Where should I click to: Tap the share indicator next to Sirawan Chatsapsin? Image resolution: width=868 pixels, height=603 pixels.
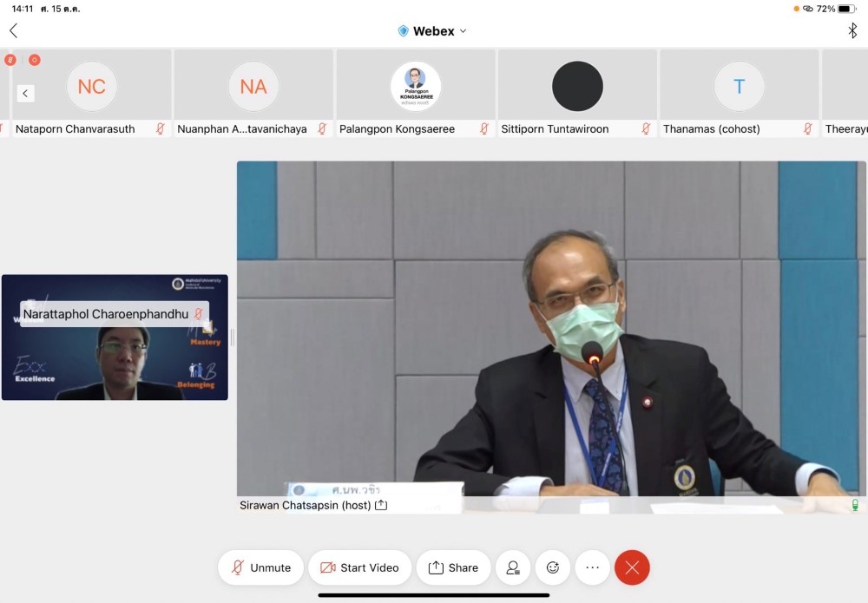coord(380,505)
